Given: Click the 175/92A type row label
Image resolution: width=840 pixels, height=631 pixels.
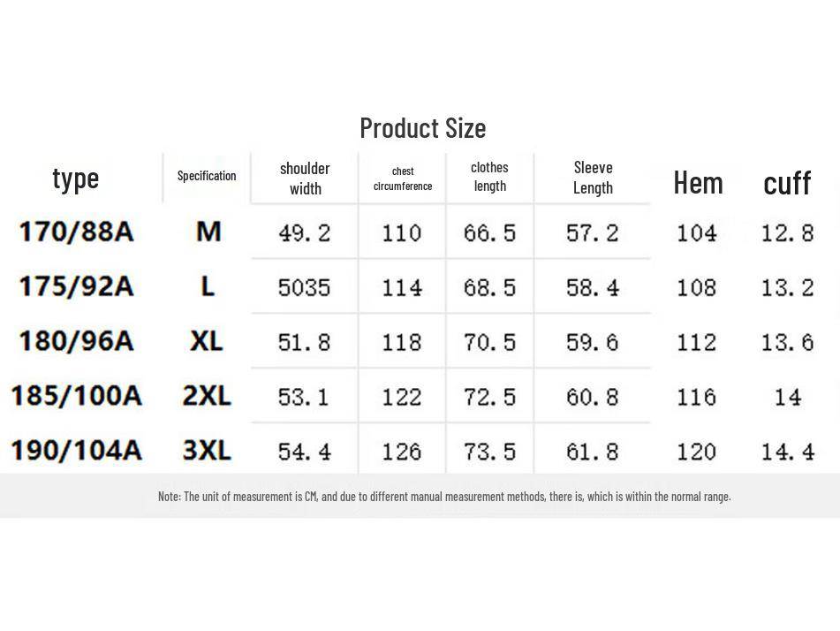Looking at the screenshot, I should click(76, 286).
